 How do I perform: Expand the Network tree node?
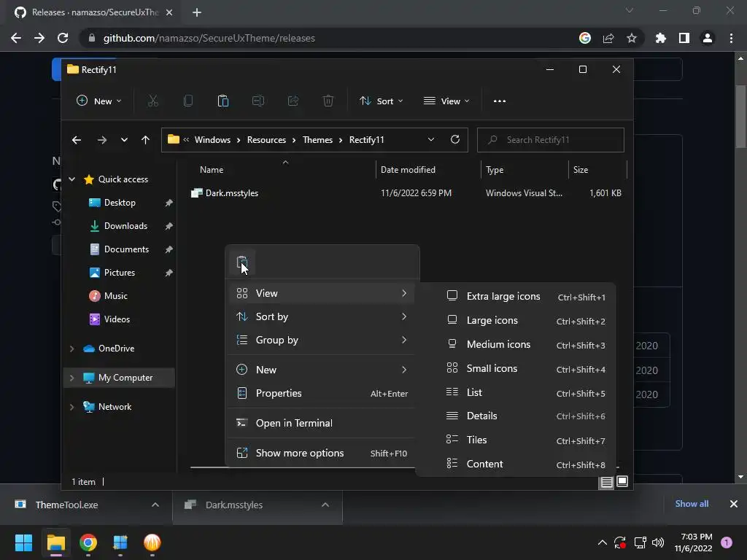point(72,407)
